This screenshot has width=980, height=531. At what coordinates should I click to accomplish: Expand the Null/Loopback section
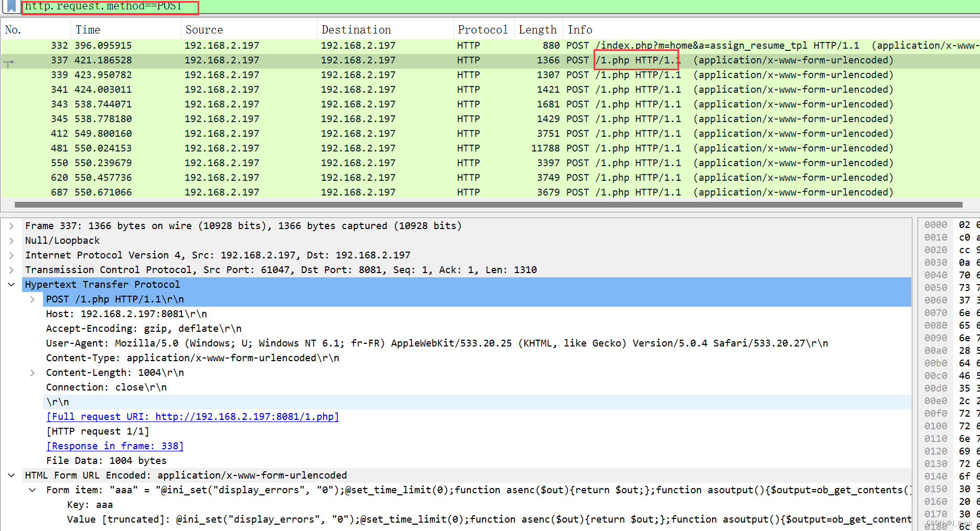pos(11,240)
